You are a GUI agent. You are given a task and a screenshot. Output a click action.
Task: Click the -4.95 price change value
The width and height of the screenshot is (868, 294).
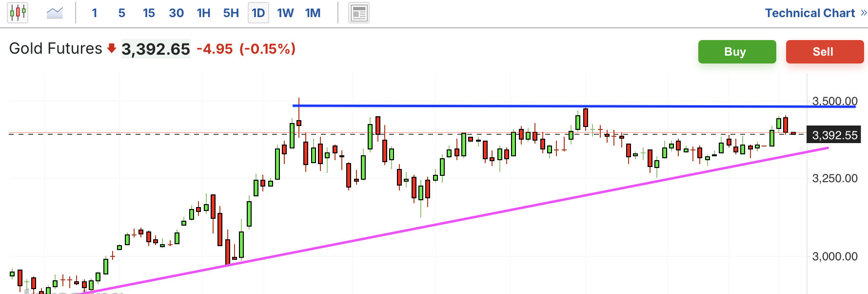(x=215, y=49)
